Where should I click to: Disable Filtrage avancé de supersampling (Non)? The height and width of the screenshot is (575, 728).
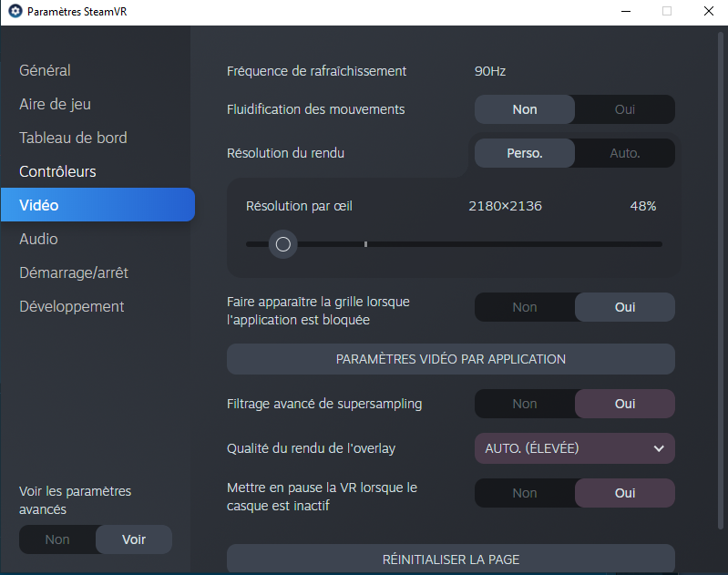click(525, 404)
